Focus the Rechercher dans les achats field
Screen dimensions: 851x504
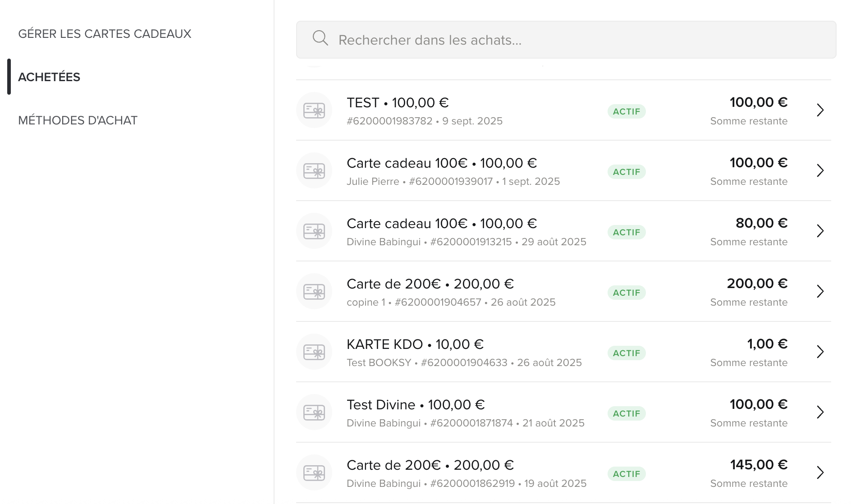click(566, 40)
